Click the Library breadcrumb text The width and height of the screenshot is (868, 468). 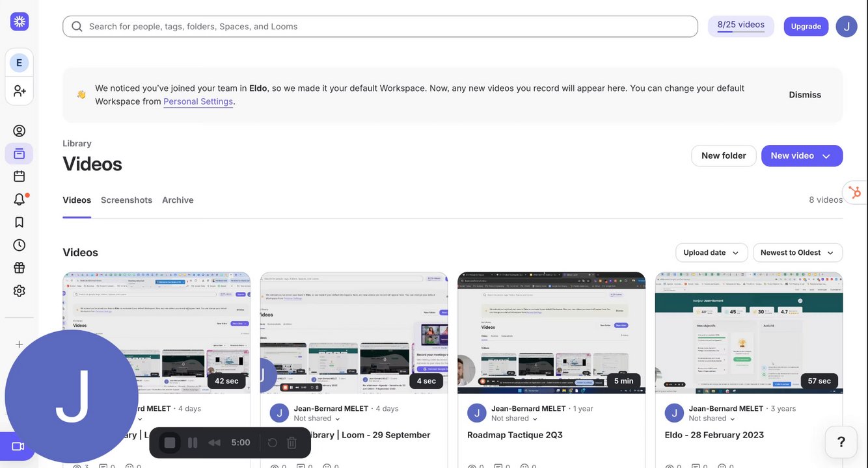tap(77, 144)
